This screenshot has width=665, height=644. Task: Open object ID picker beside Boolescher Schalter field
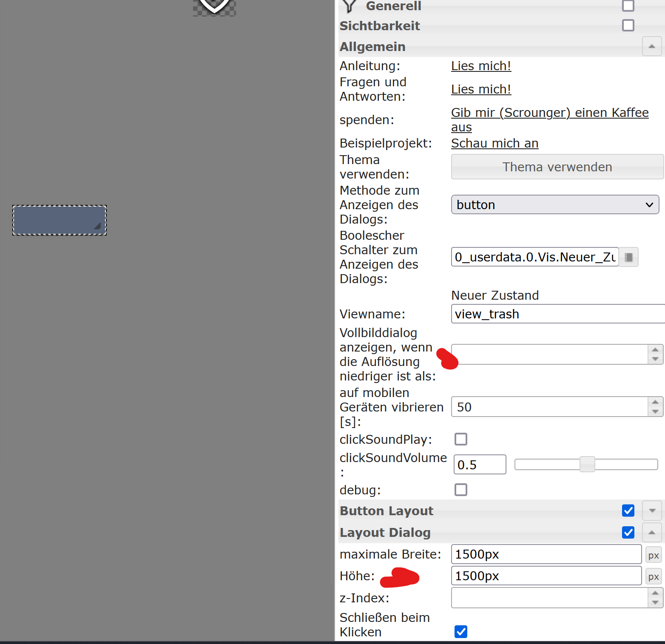(x=628, y=257)
